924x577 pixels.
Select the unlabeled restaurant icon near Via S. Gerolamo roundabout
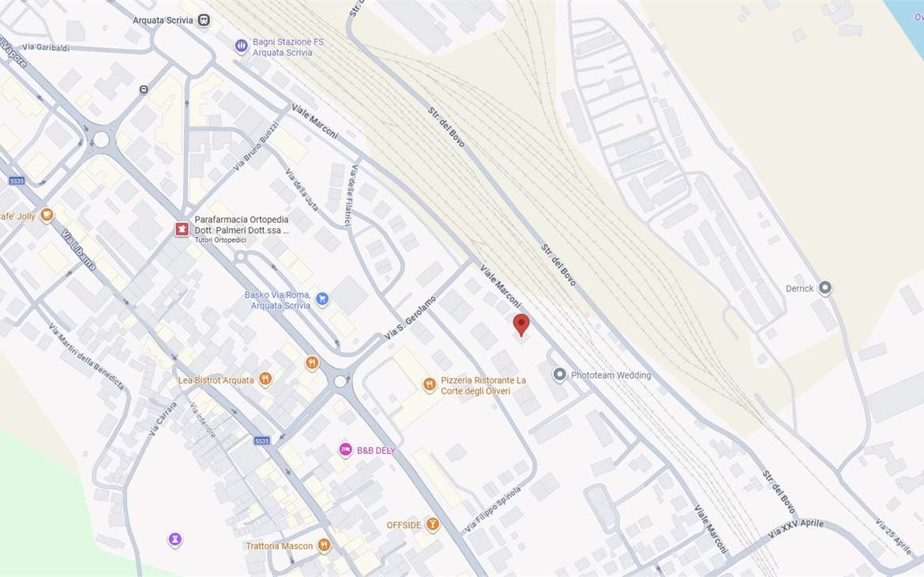tap(312, 363)
